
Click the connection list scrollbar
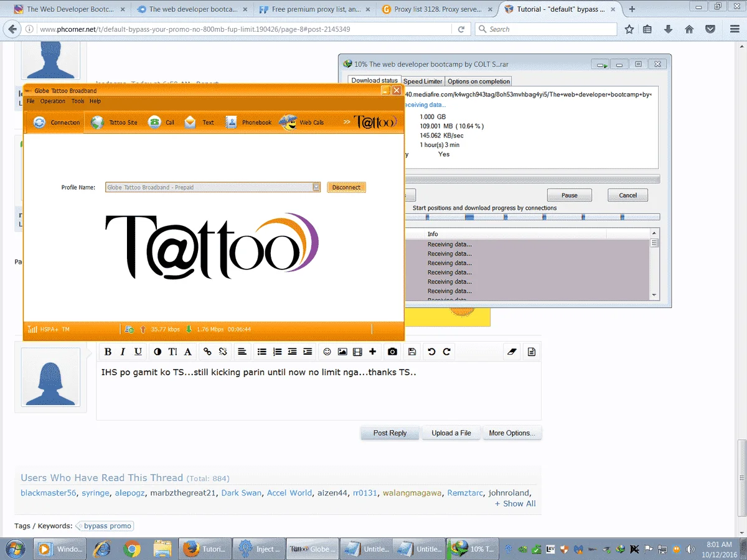(654, 264)
